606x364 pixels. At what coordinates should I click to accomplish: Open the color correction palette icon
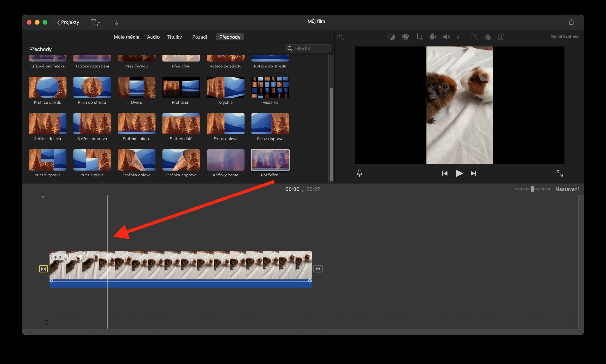405,37
